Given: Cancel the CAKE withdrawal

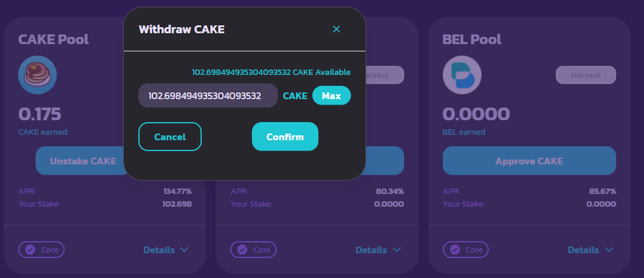Looking at the screenshot, I should coord(170,137).
